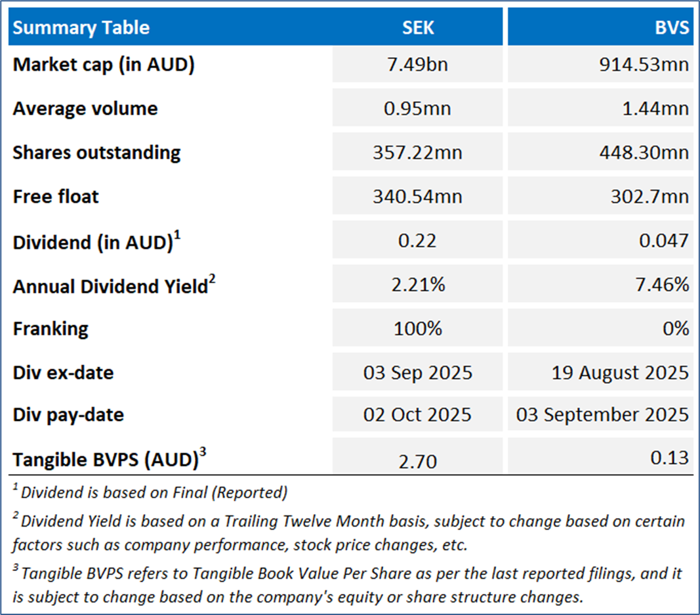Screen dimensions: 700x615
Task: Click SEK market cap value 7.49bn
Action: [418, 66]
